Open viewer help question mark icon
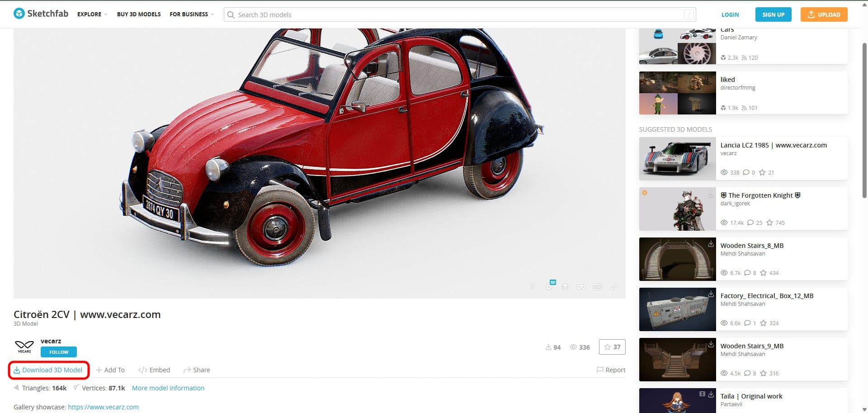868x413 pixels. (x=533, y=287)
